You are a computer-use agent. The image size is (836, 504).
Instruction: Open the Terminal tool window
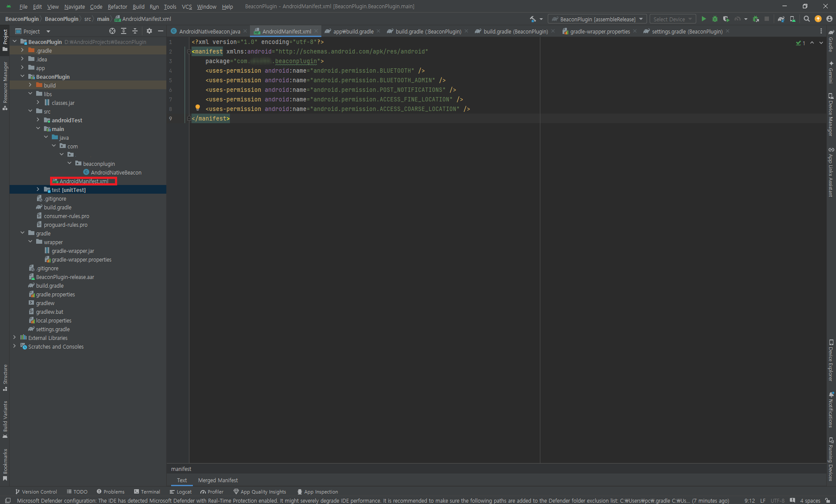tap(147, 492)
